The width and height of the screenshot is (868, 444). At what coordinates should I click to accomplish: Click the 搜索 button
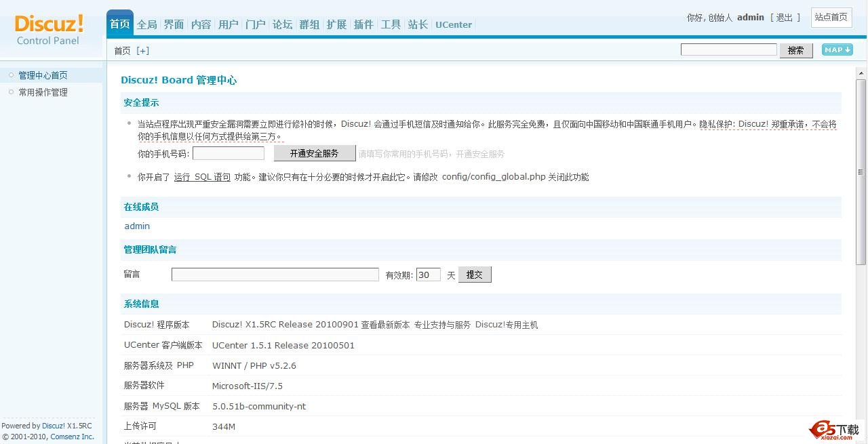click(796, 50)
